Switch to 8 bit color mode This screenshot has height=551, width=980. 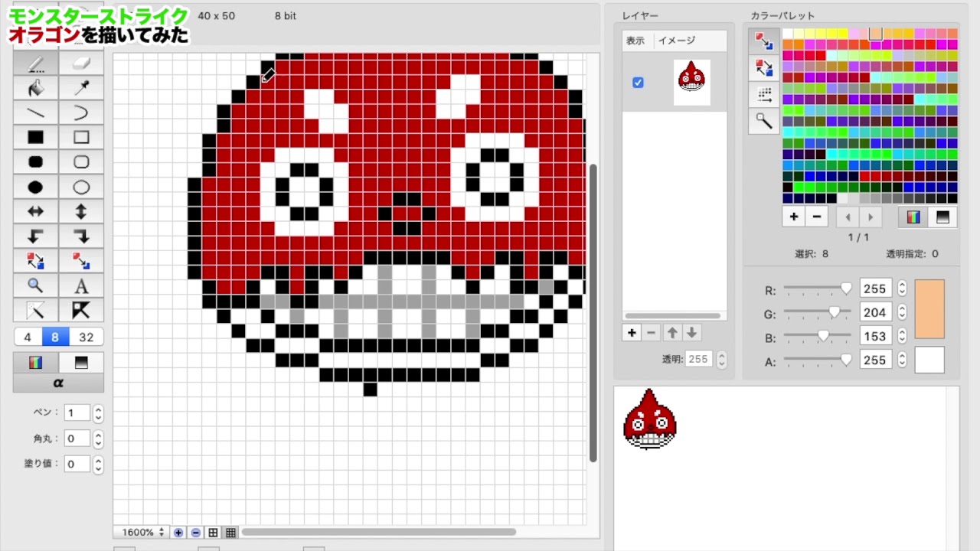click(x=55, y=337)
